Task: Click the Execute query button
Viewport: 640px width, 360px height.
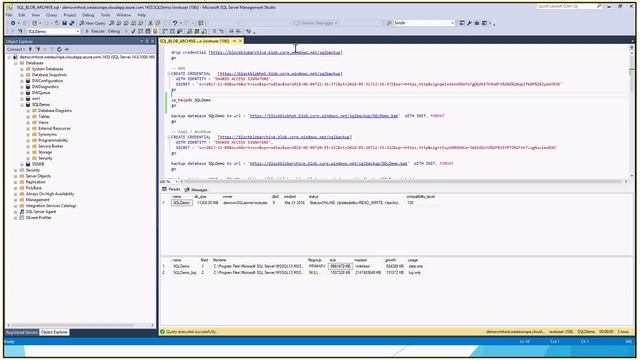Action: click(x=95, y=31)
